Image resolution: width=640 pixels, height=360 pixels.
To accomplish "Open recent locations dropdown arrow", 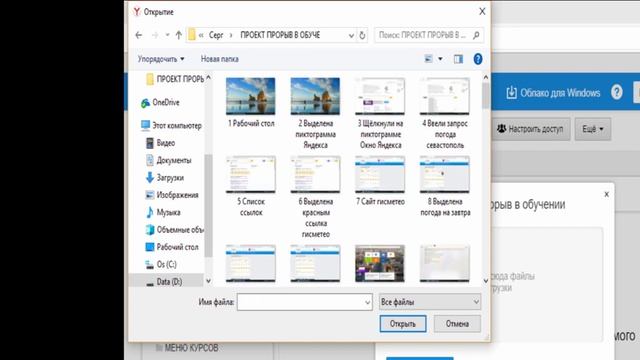I will 167,35.
